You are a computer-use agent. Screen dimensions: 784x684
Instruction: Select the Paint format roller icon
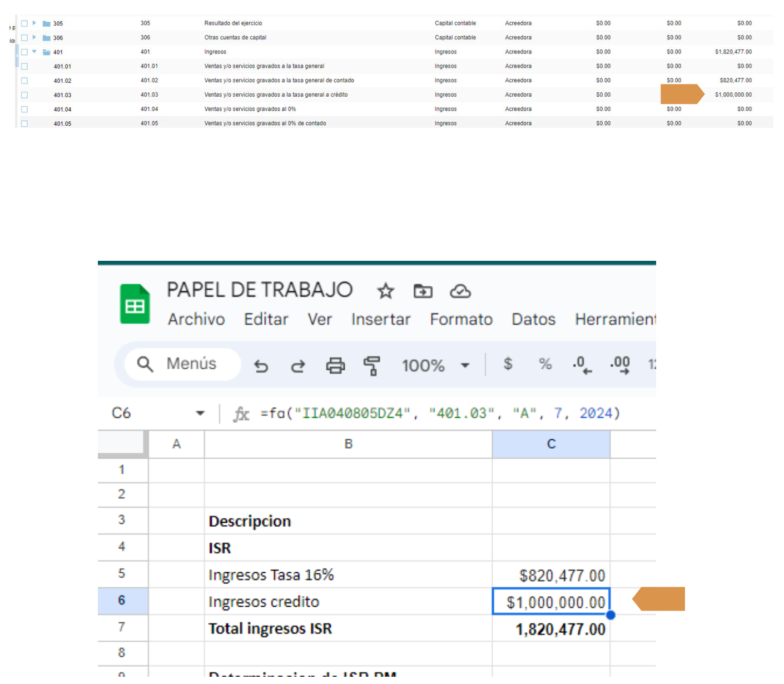[371, 365]
